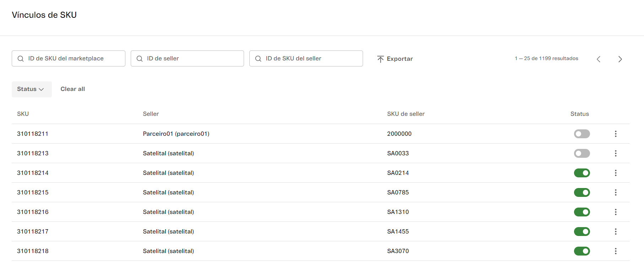The height and width of the screenshot is (263, 644).
Task: Turn on status for seller SKU SA0033
Action: [581, 153]
